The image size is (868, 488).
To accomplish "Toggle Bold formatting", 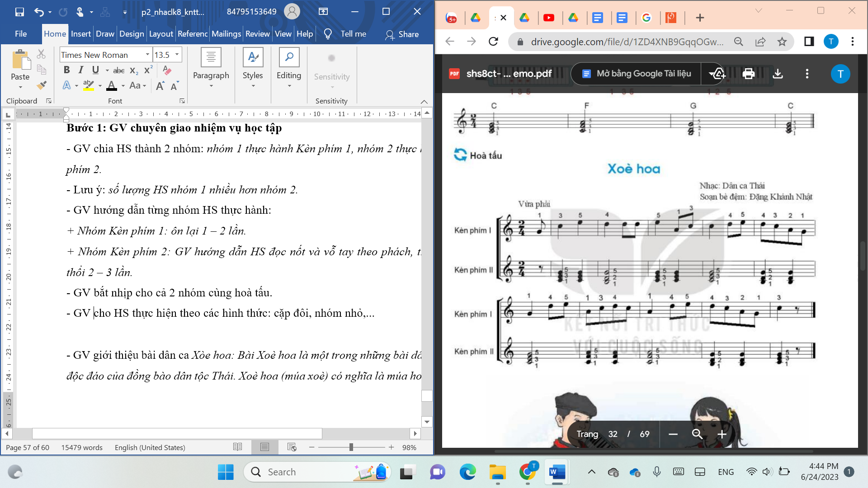I will [67, 70].
